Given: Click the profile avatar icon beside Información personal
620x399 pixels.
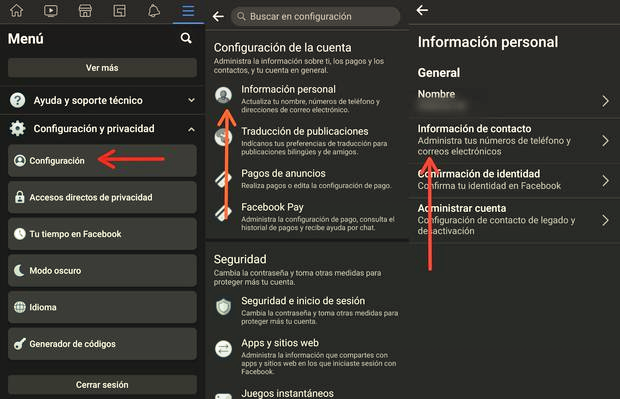Looking at the screenshot, I should 223,95.
